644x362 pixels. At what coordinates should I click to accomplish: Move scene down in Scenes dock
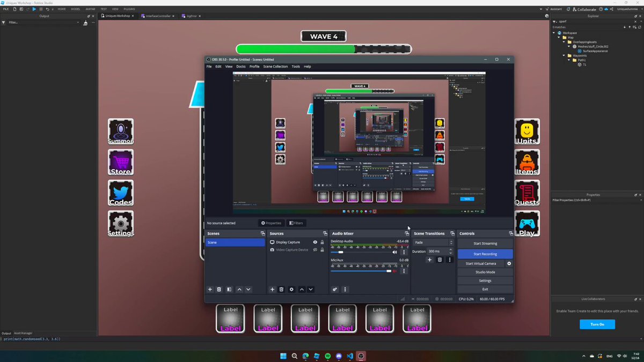coord(248,289)
